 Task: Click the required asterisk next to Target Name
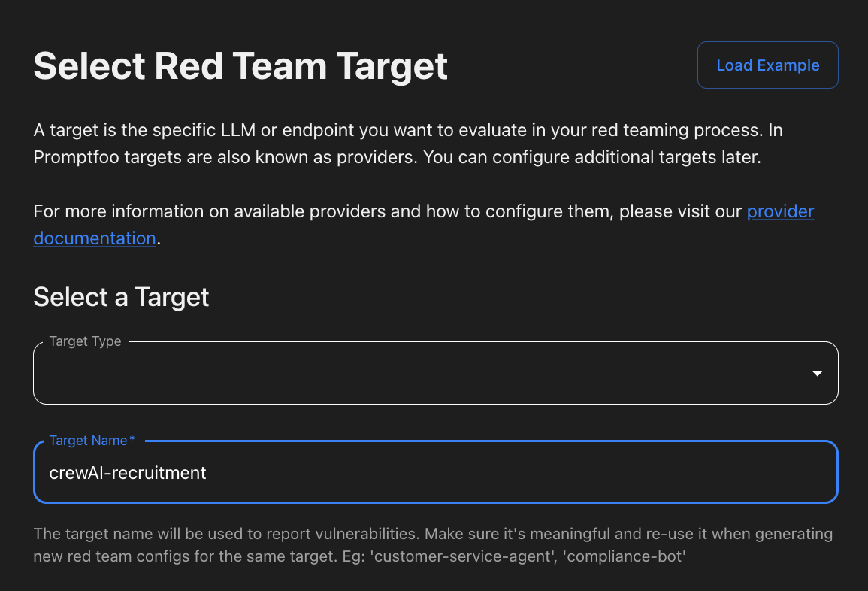coord(132,440)
